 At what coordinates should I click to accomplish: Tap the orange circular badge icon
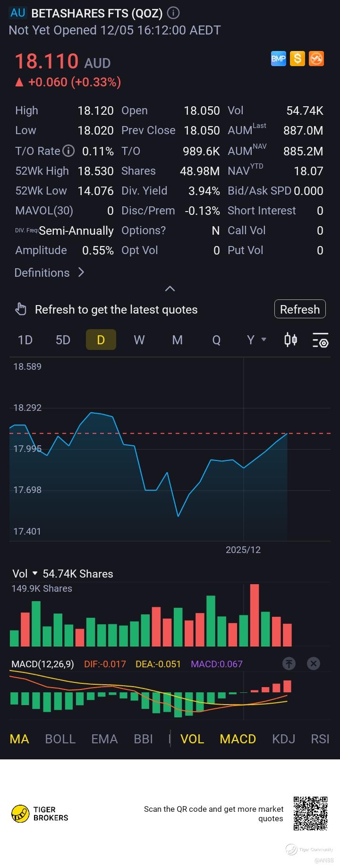(x=316, y=59)
